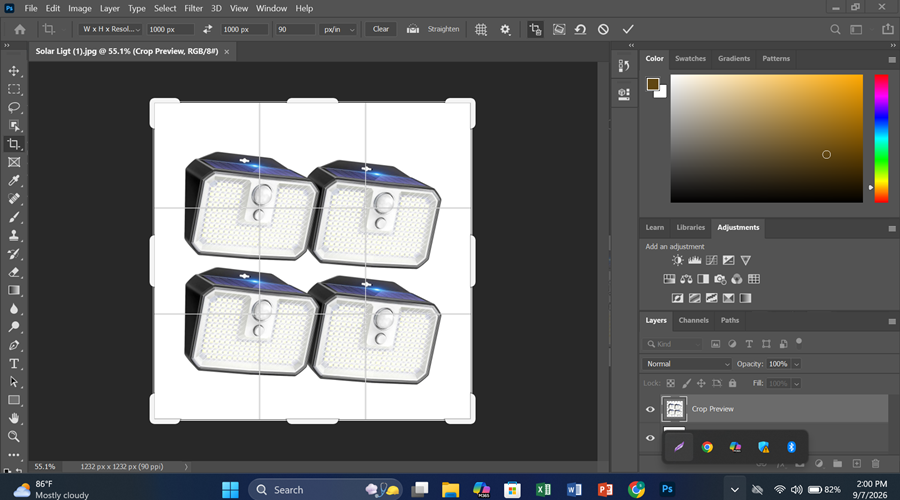
Task: Select the Hand tool
Action: (x=14, y=418)
